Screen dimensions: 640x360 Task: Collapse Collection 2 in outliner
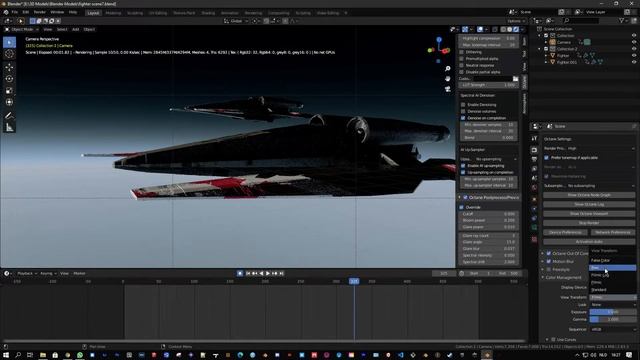tap(540, 49)
